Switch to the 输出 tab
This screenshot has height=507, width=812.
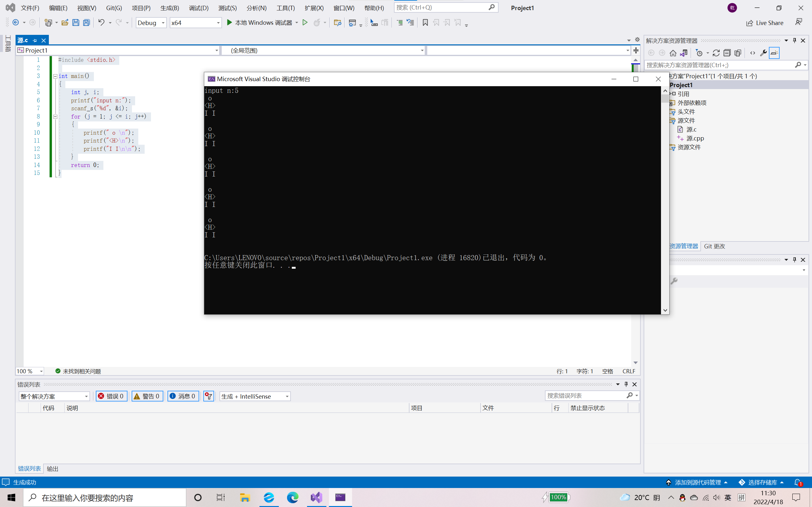click(x=52, y=468)
